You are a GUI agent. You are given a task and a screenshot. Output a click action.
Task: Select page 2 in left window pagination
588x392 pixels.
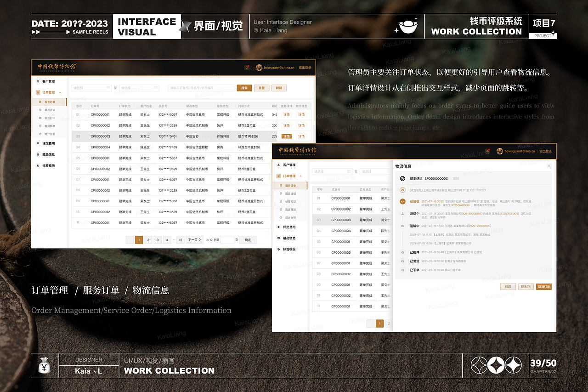tap(148, 240)
